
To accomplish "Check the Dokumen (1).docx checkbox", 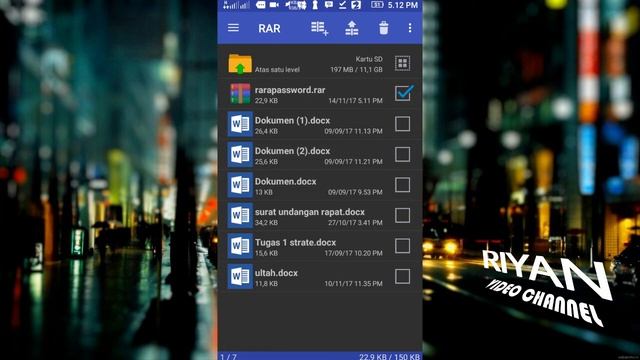I will point(402,124).
